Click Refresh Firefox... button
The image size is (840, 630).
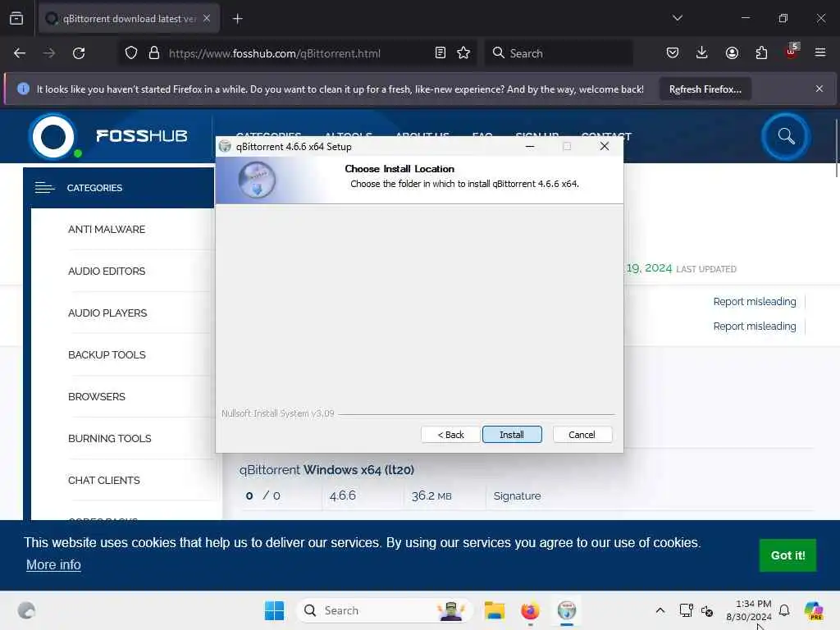(x=705, y=89)
